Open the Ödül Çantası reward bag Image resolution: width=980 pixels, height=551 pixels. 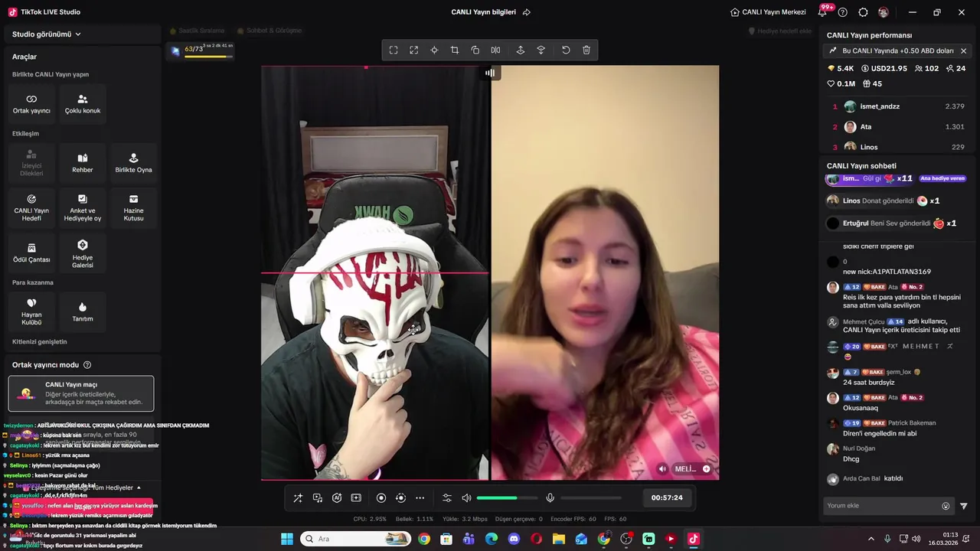click(31, 253)
